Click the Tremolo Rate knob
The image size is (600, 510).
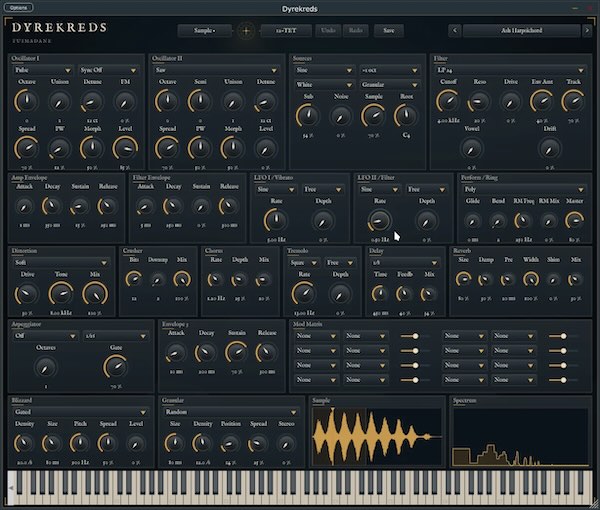(303, 294)
